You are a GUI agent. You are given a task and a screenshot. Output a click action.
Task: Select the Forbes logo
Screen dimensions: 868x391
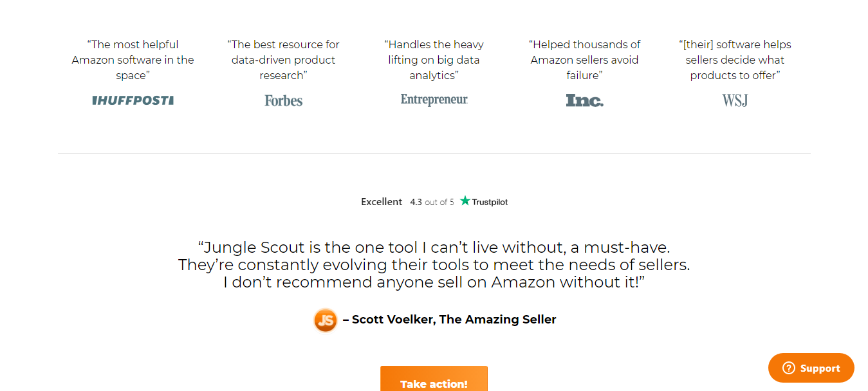coord(283,100)
